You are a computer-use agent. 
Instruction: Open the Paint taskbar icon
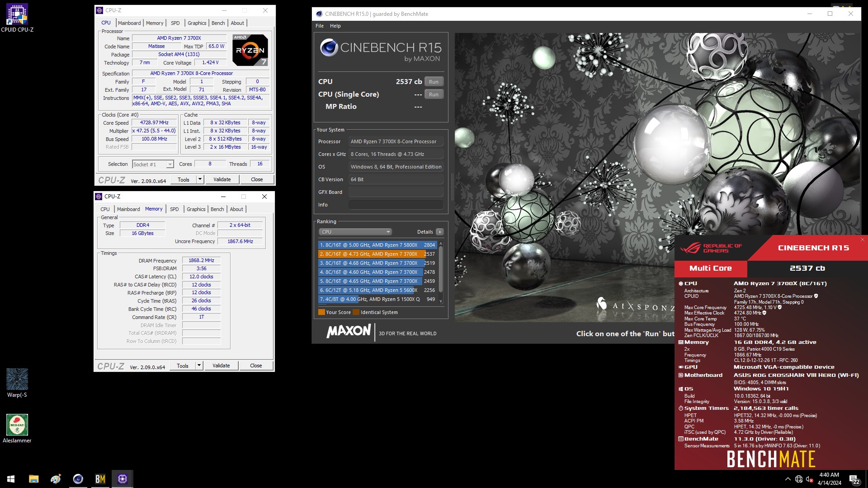coord(56,479)
